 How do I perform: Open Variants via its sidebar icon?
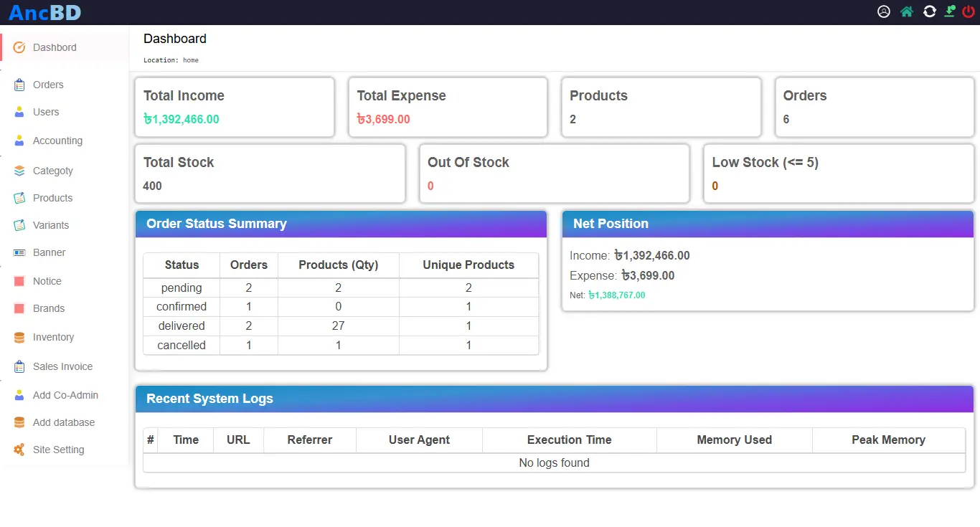point(19,225)
